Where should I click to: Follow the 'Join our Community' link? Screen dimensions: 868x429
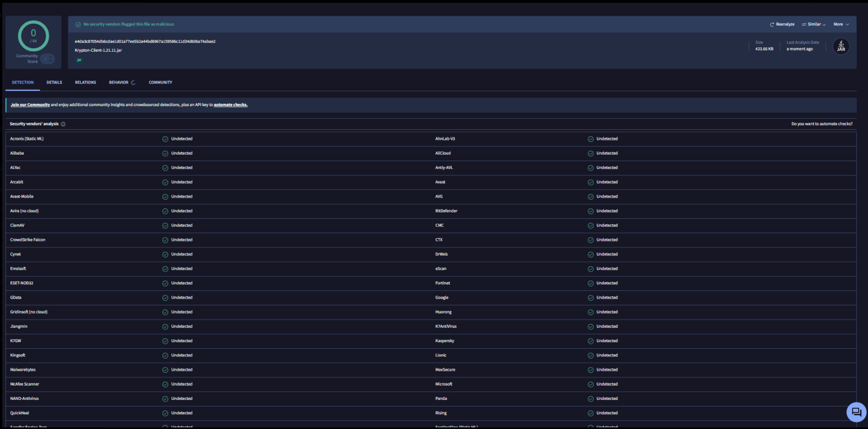tap(30, 105)
